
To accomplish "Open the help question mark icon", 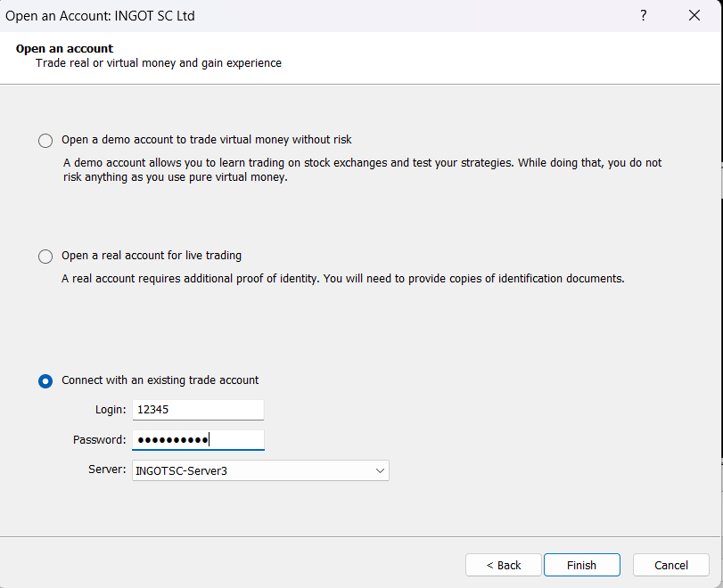I will pos(644,16).
